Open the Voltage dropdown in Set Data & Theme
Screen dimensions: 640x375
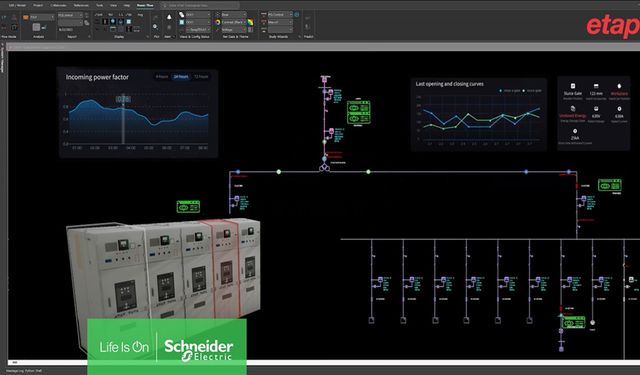point(233,29)
